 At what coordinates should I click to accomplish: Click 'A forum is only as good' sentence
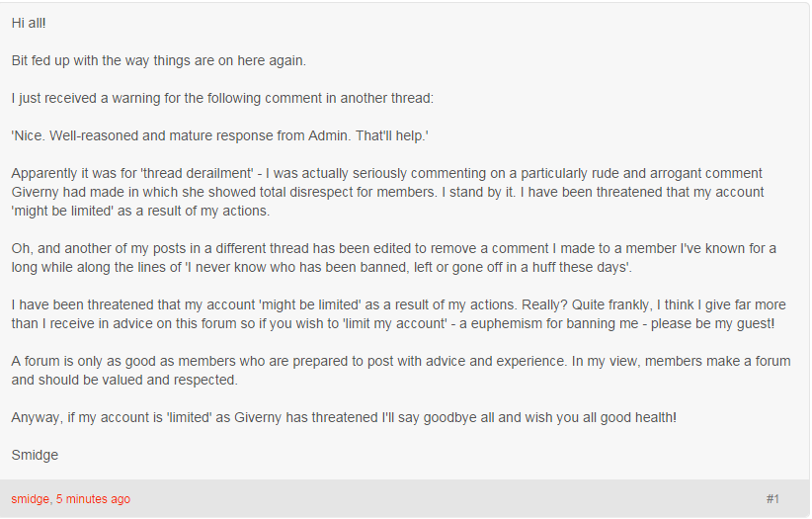(288, 361)
